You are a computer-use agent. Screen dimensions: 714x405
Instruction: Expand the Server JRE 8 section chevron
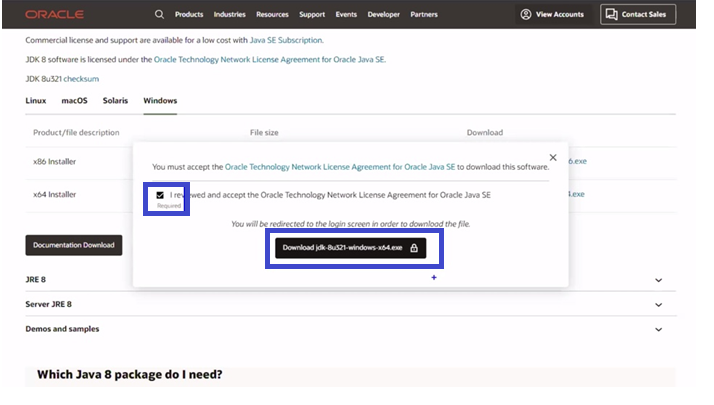click(x=658, y=305)
